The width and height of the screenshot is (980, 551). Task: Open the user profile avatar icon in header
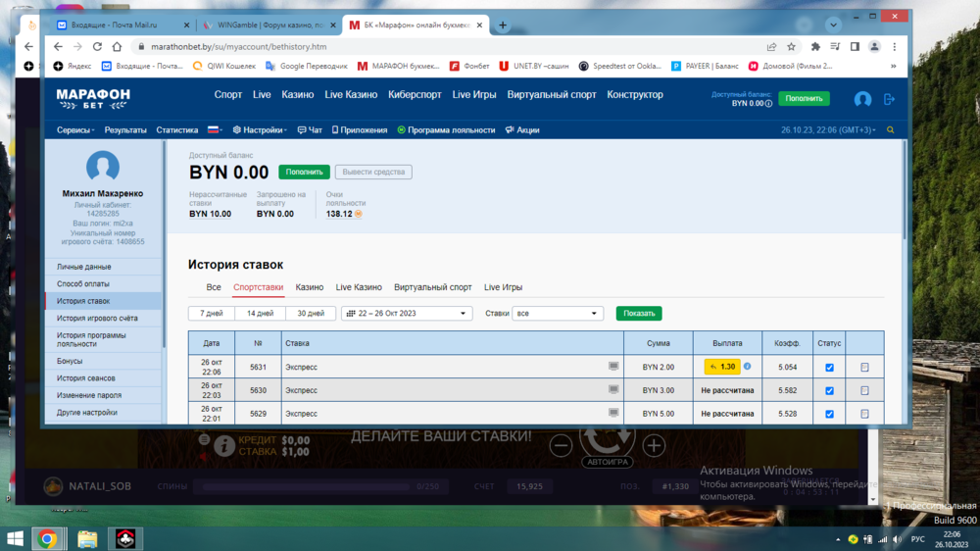(x=862, y=99)
